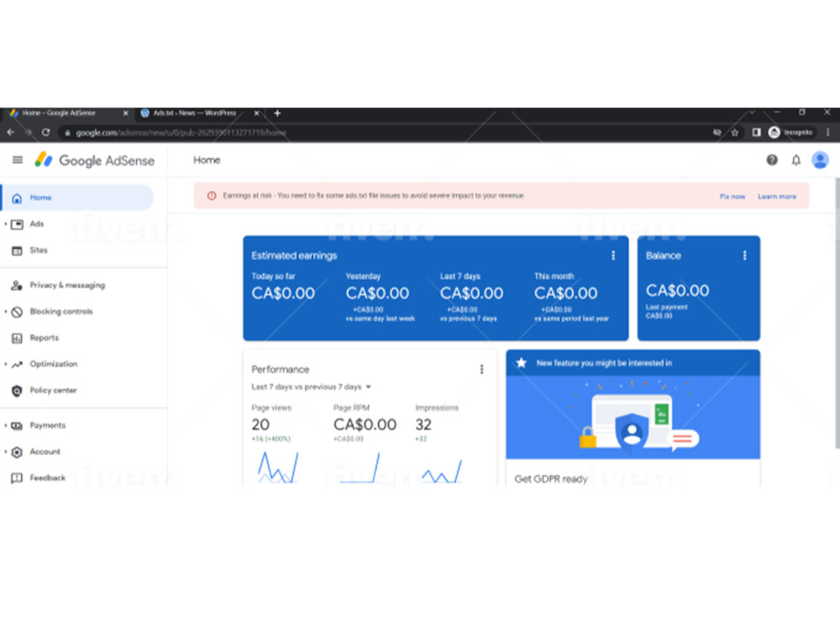Click the Reports chart icon
Viewport: 840px width, 630px height.
point(17,338)
